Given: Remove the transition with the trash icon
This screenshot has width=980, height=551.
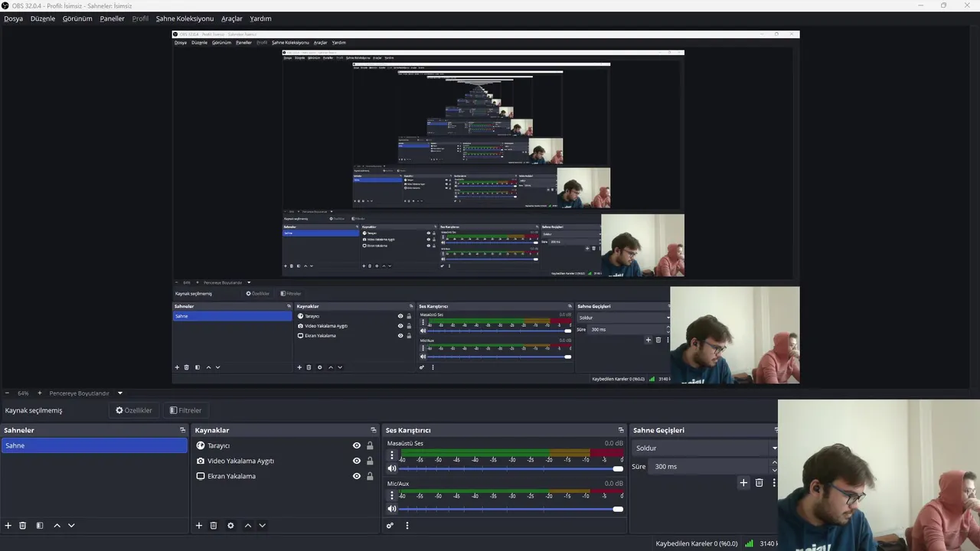Looking at the screenshot, I should [759, 483].
